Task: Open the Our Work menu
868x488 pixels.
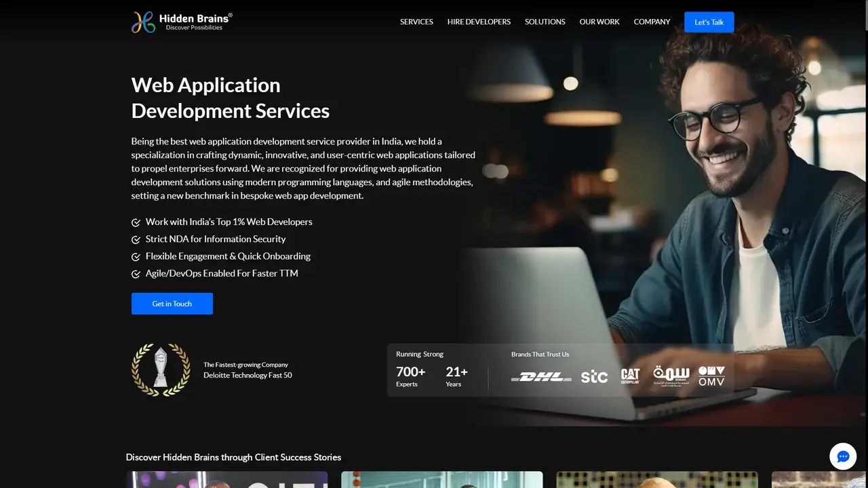Action: (x=599, y=22)
